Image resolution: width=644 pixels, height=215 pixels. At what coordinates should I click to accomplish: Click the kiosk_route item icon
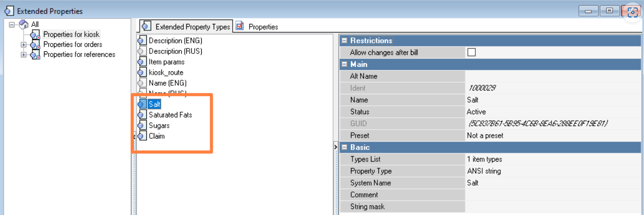141,72
